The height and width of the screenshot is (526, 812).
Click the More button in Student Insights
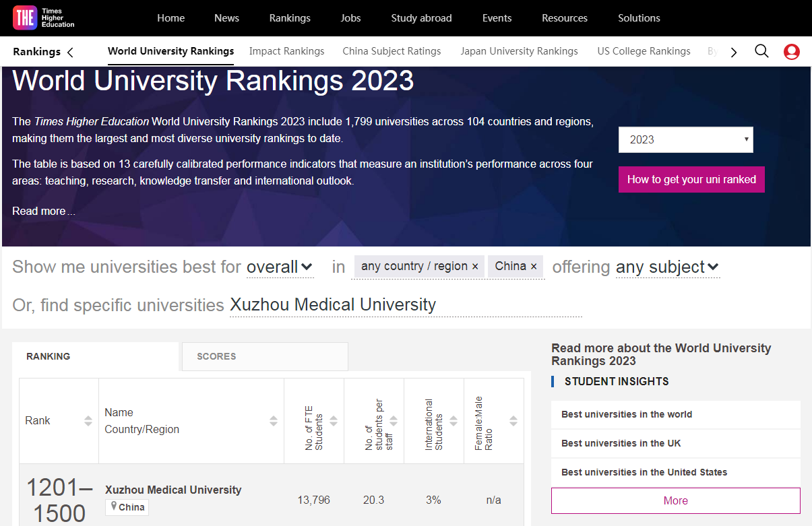pyautogui.click(x=675, y=500)
